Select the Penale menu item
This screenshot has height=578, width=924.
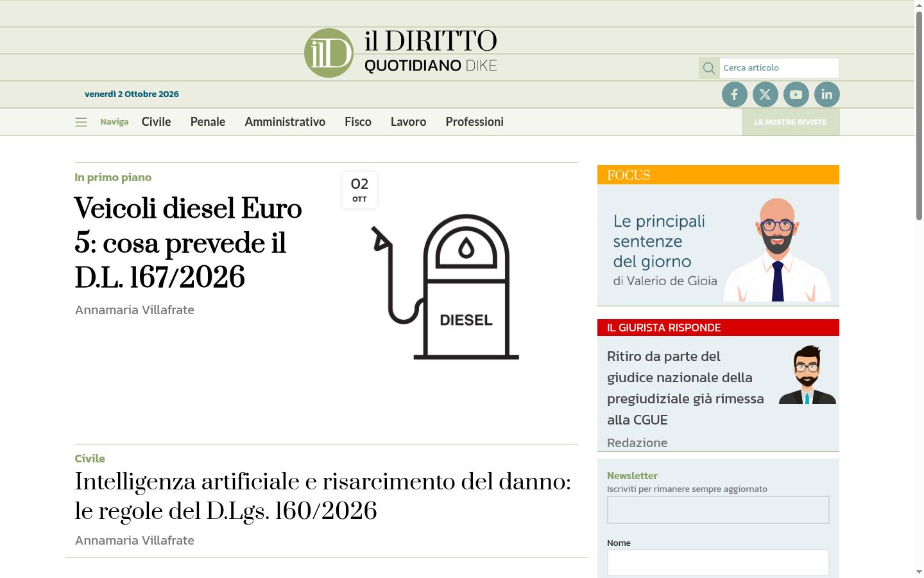208,122
